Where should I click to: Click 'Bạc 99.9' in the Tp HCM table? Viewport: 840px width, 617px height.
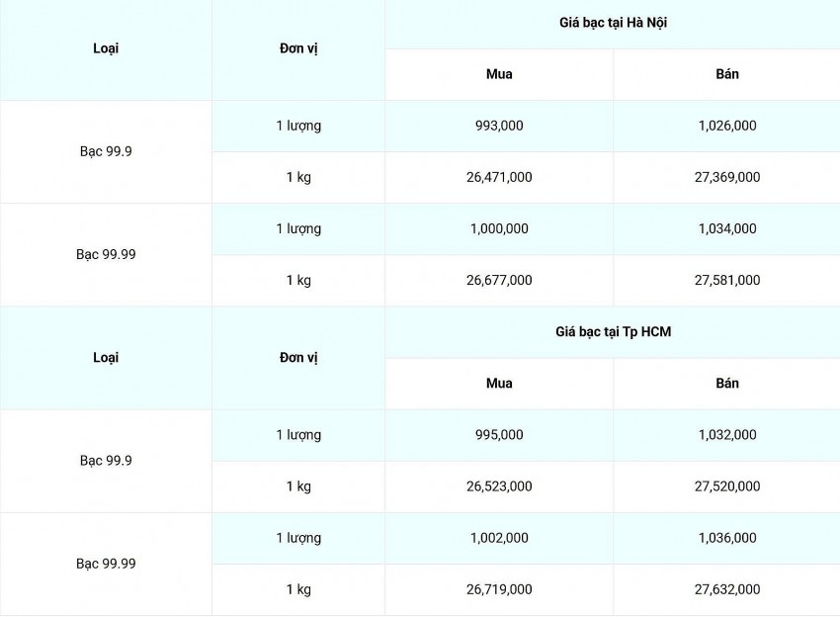click(106, 461)
